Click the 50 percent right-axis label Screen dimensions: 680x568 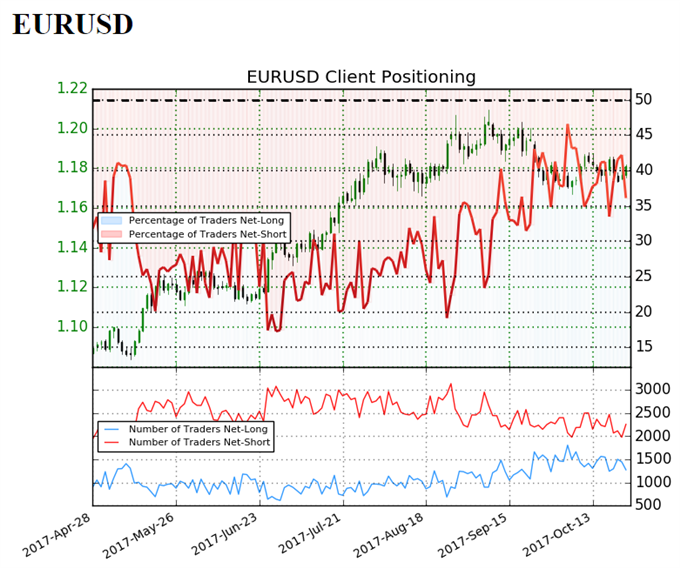point(644,99)
